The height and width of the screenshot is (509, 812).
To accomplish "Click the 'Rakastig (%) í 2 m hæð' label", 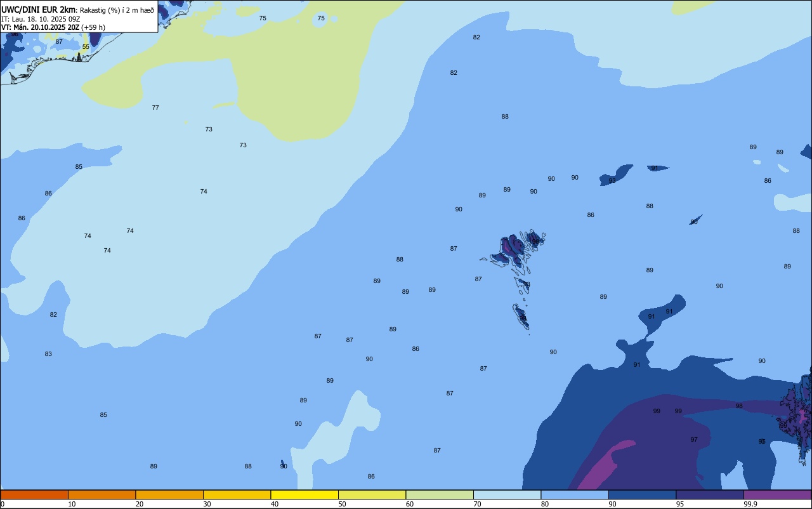I will pos(117,10).
